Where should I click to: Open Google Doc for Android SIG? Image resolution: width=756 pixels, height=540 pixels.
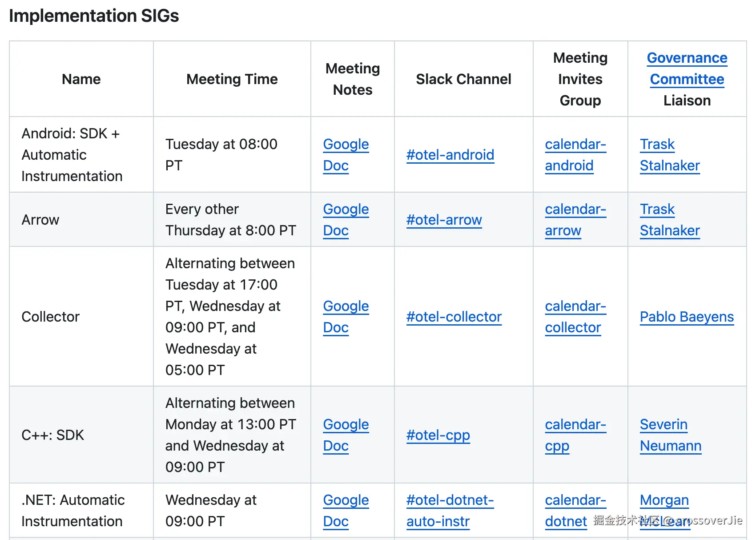click(x=346, y=145)
